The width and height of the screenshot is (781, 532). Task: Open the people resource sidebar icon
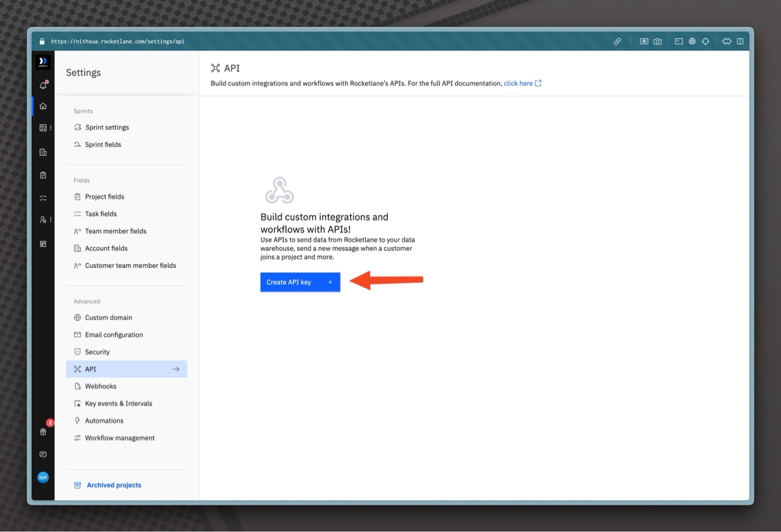tap(43, 220)
